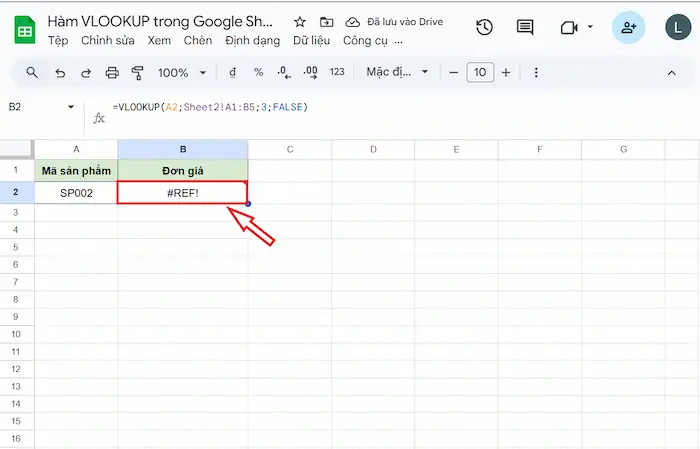The width and height of the screenshot is (700, 449).
Task: Click the search magnifier in toolbar
Action: pos(32,73)
